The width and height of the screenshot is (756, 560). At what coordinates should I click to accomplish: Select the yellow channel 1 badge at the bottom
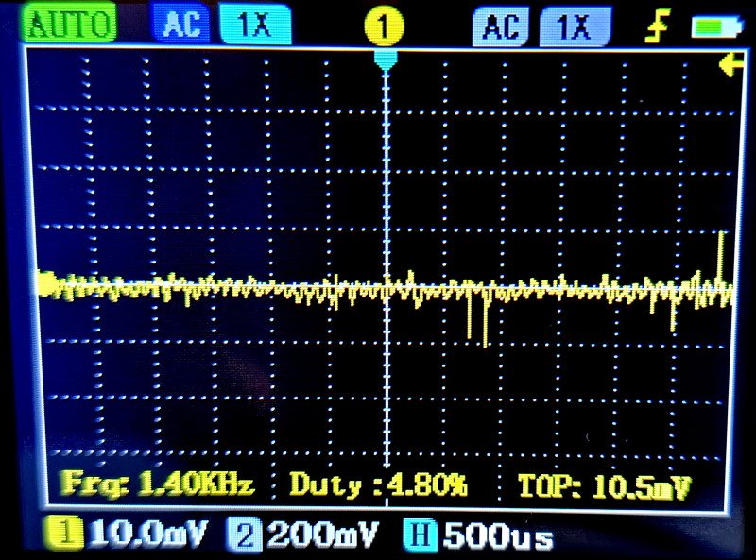pos(65,535)
